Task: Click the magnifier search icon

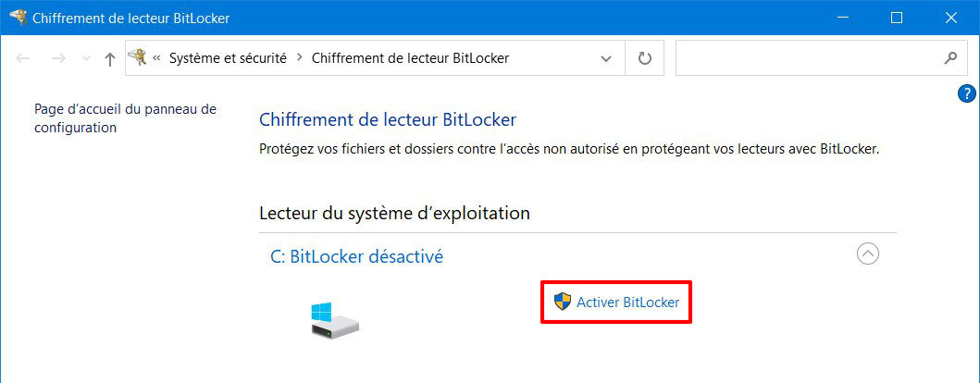Action: point(950,58)
